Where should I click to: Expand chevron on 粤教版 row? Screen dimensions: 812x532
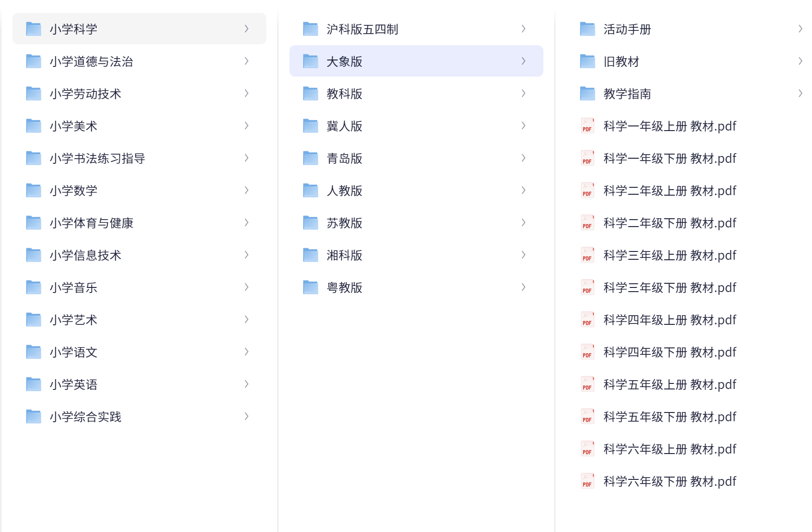click(x=523, y=287)
